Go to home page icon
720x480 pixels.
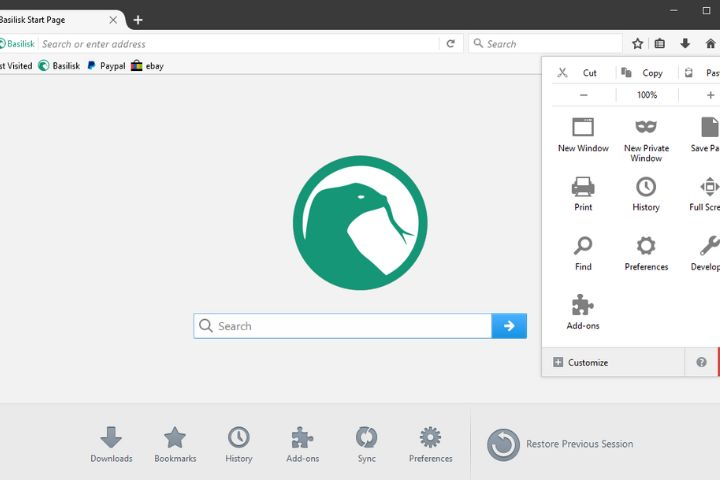[710, 44]
